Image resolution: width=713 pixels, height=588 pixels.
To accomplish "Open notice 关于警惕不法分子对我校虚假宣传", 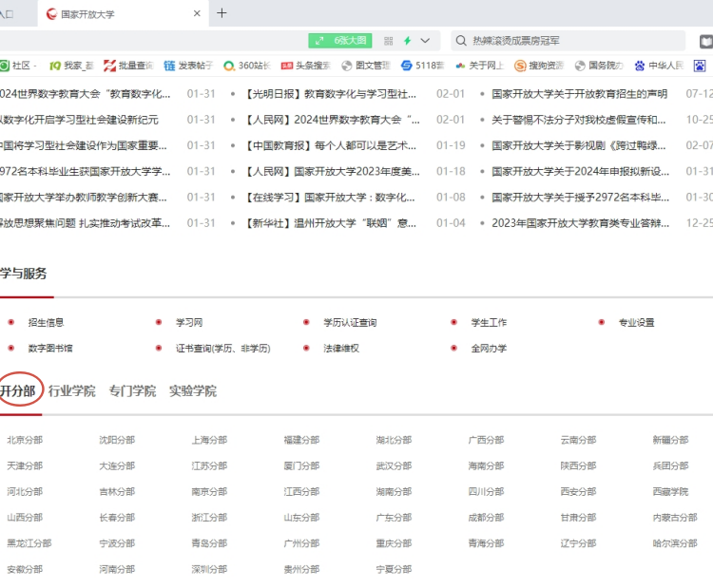I will tap(579, 120).
